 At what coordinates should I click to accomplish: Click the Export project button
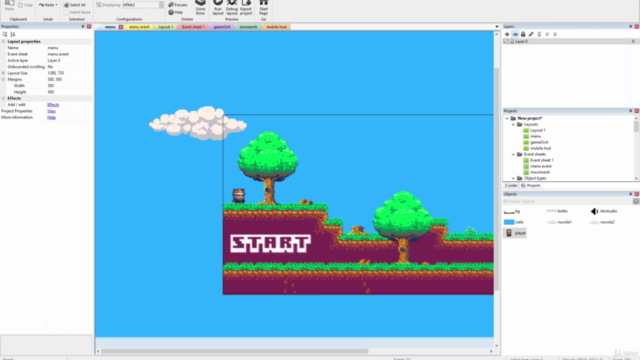246,8
